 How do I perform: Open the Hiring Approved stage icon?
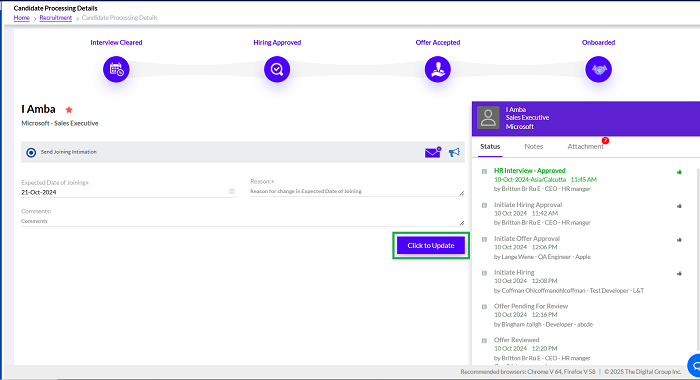pyautogui.click(x=277, y=69)
